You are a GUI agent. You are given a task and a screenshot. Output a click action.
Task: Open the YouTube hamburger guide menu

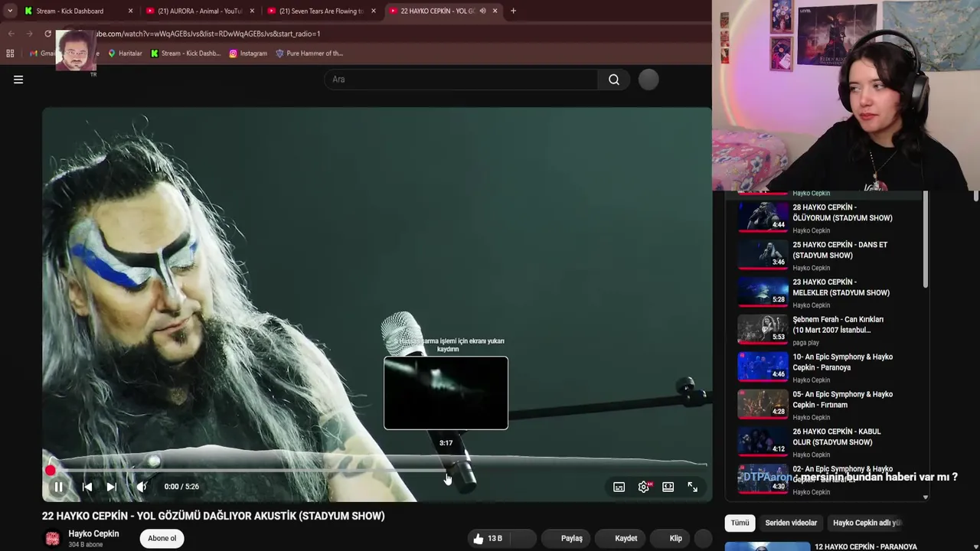pos(18,80)
